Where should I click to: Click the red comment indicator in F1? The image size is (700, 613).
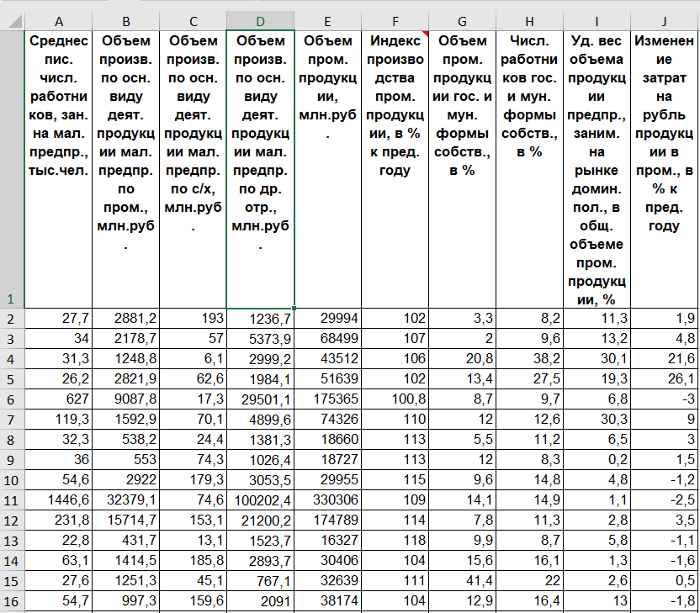pyautogui.click(x=426, y=34)
